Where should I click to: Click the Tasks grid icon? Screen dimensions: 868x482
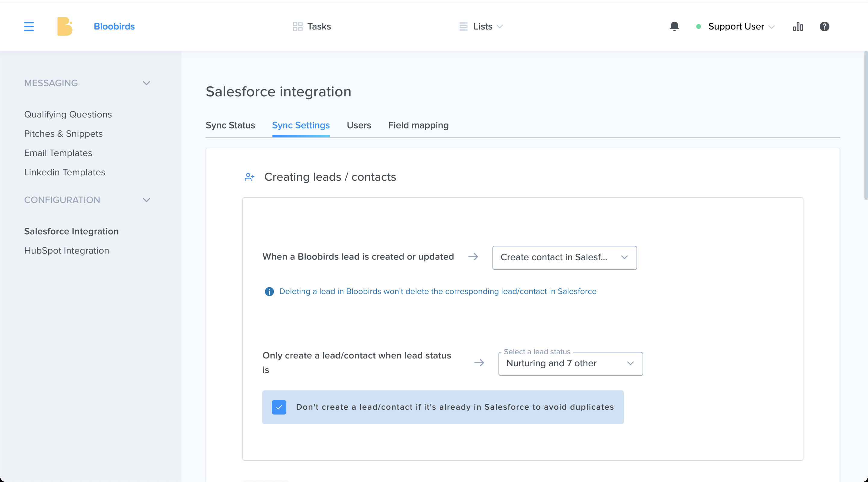pos(297,26)
